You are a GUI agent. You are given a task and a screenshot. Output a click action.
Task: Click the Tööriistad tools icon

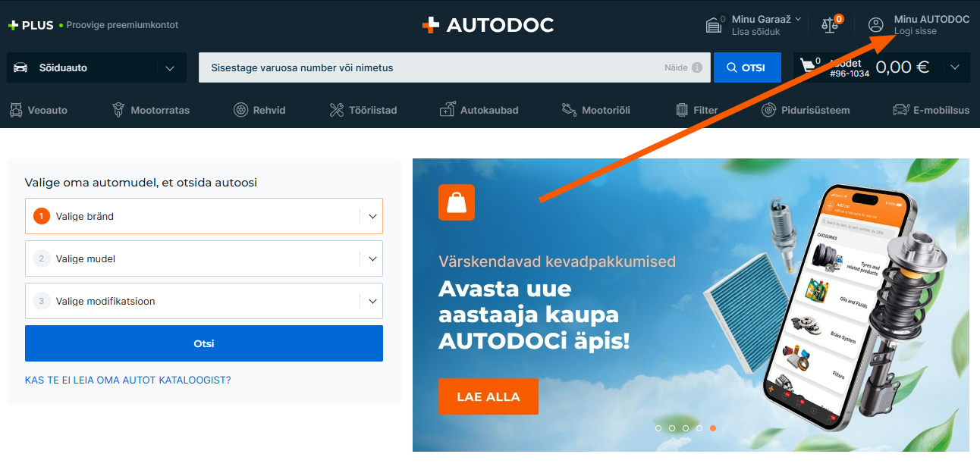pos(337,110)
